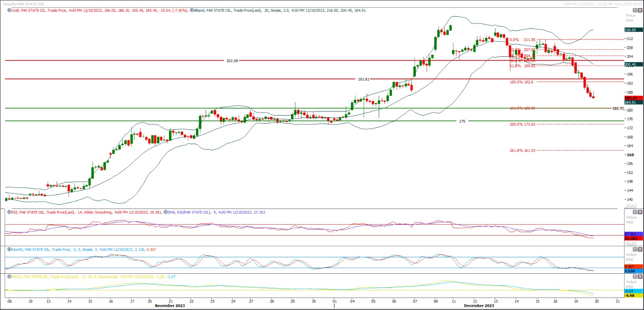Screen dimensions: 644x310
Task: Click the 193.81 horizontal line label
Action: (363, 79)
